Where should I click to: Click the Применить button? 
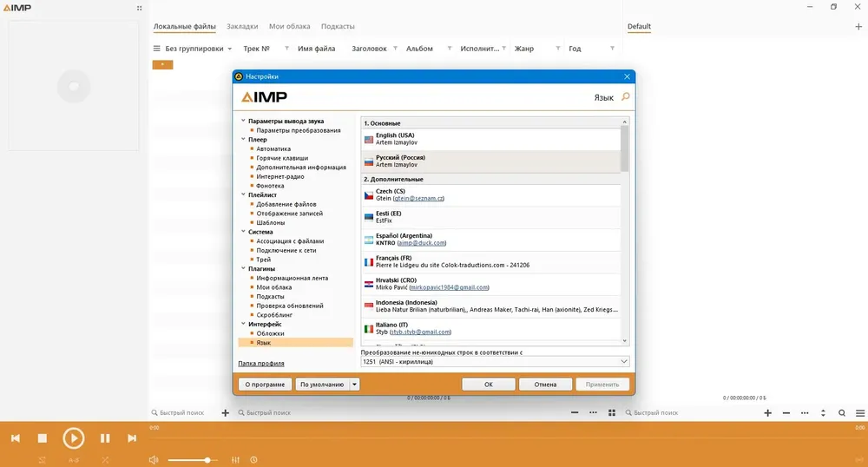602,385
